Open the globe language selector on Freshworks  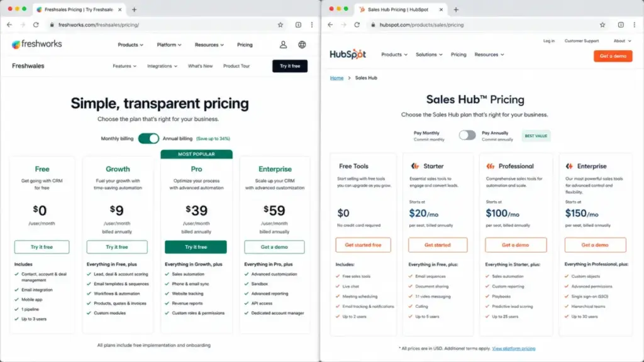[x=302, y=45]
